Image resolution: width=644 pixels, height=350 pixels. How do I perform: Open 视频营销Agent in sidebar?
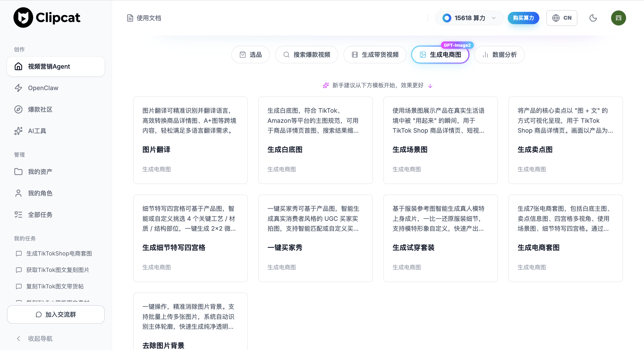(56, 66)
